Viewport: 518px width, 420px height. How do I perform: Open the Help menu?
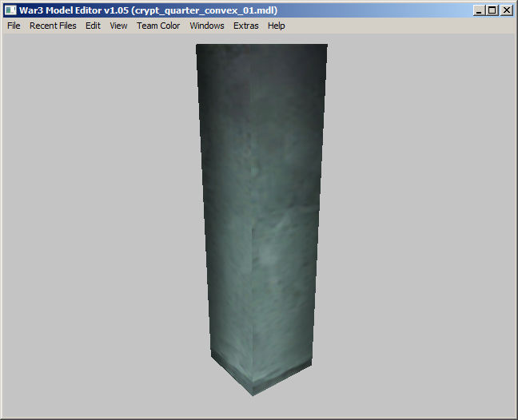pyautogui.click(x=276, y=26)
